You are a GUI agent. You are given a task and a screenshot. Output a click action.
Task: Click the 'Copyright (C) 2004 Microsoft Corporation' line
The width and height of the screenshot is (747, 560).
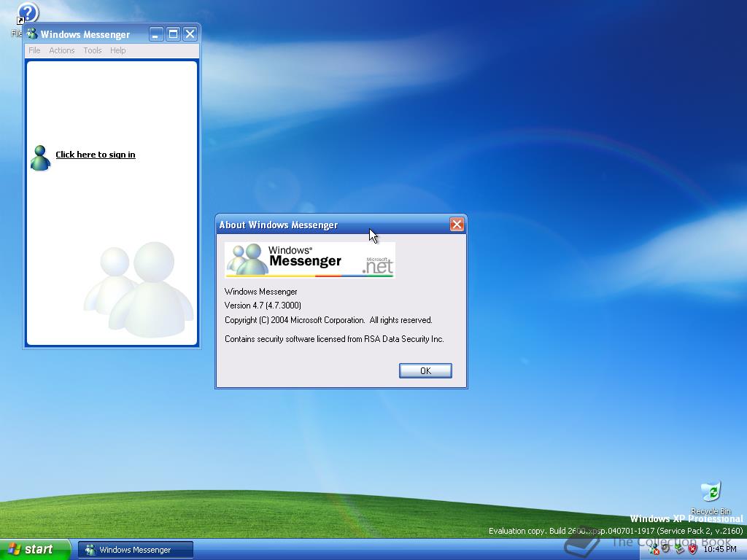pyautogui.click(x=328, y=320)
